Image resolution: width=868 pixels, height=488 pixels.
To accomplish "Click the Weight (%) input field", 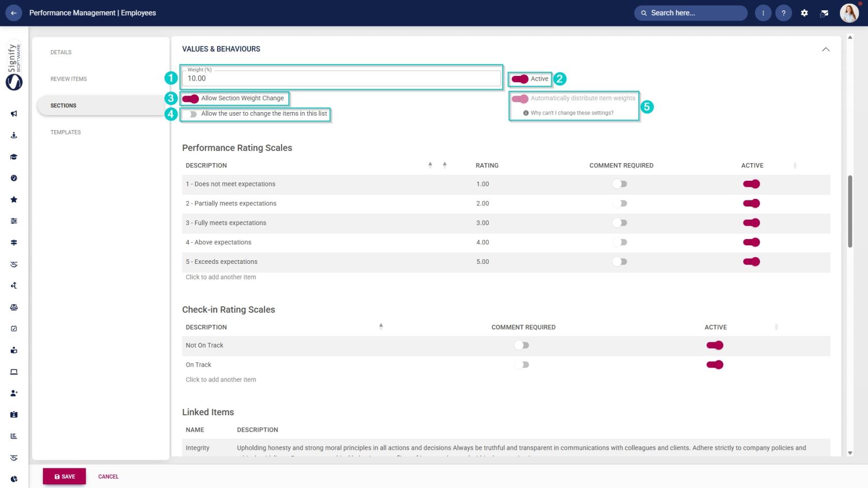I will [x=341, y=78].
